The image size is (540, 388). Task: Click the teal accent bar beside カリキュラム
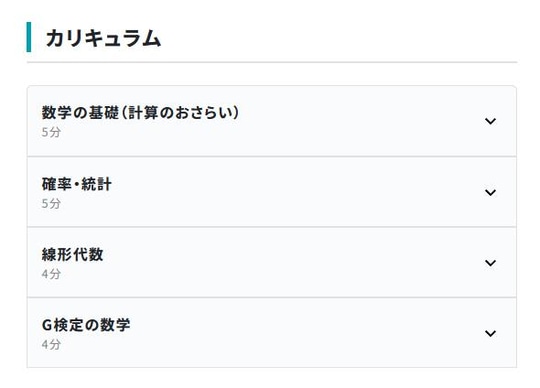pyautogui.click(x=29, y=37)
